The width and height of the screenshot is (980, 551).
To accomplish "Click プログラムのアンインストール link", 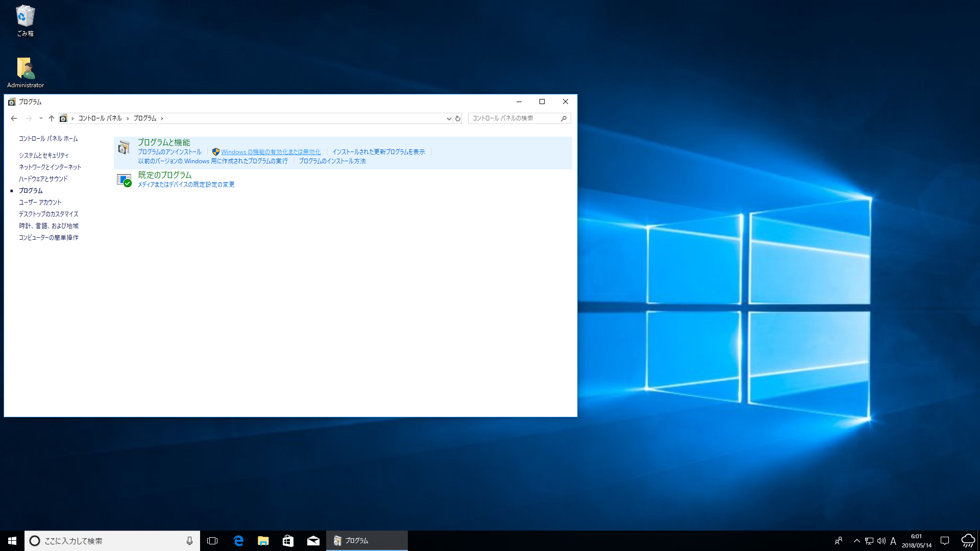I will point(169,152).
